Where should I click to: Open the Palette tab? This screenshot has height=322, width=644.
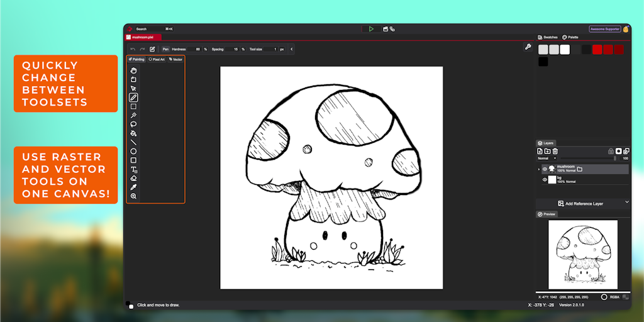click(570, 37)
